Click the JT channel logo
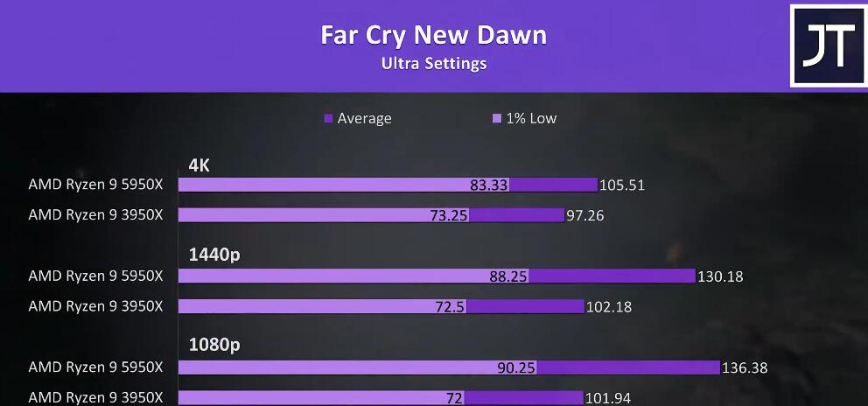Viewport: 868px width, 406px height. coord(828,45)
